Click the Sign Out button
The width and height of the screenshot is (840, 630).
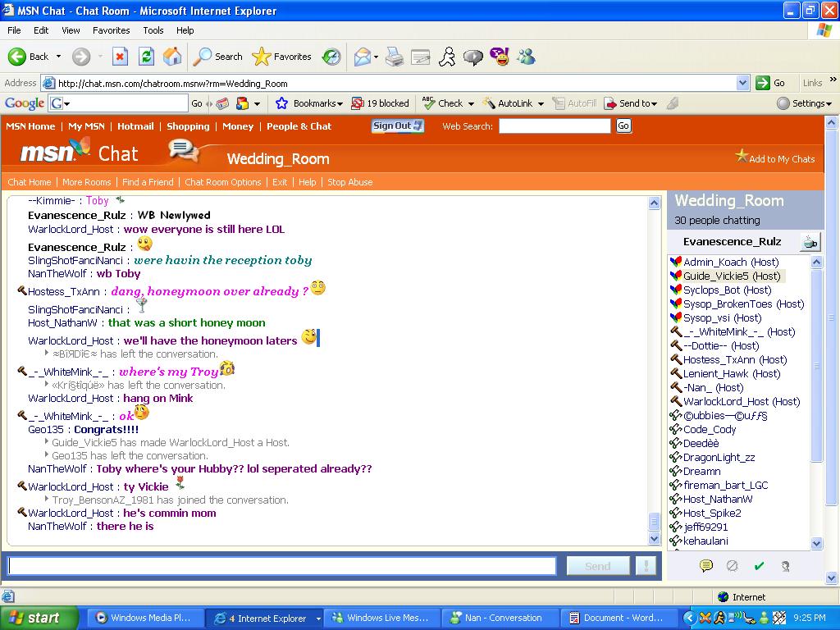click(x=398, y=126)
